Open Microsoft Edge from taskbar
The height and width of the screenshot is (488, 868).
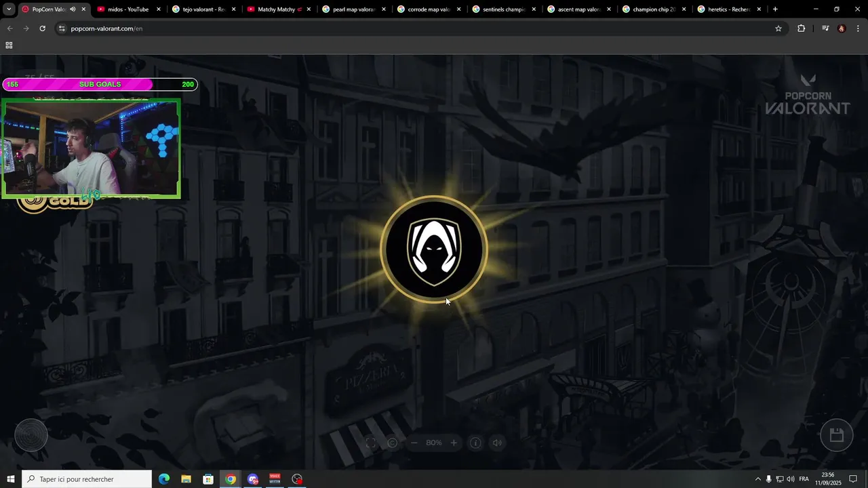point(164,479)
